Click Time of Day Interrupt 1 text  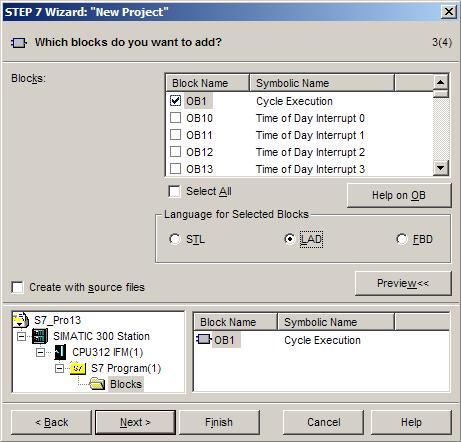point(310,135)
